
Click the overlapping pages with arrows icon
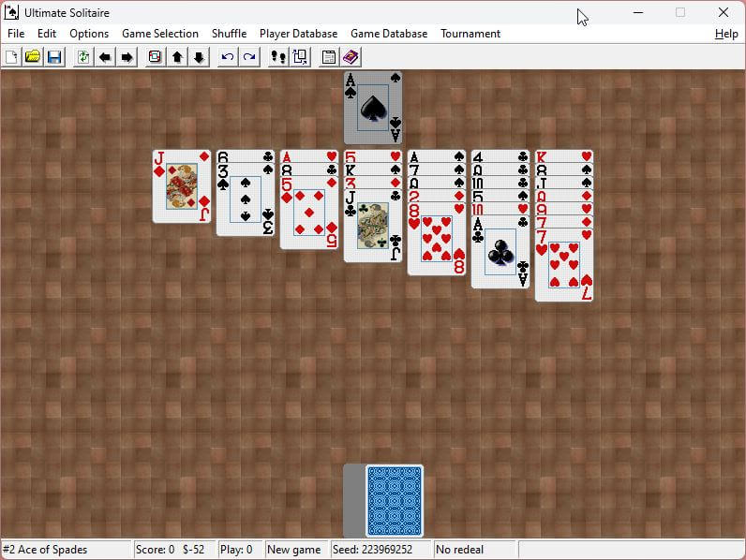point(300,57)
